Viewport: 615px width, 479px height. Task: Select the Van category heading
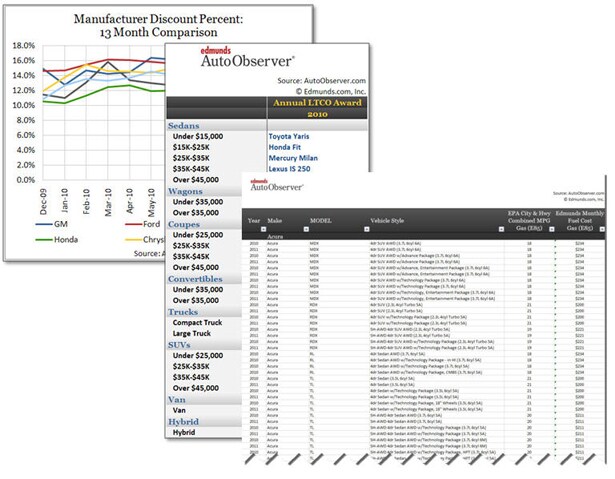point(176,400)
